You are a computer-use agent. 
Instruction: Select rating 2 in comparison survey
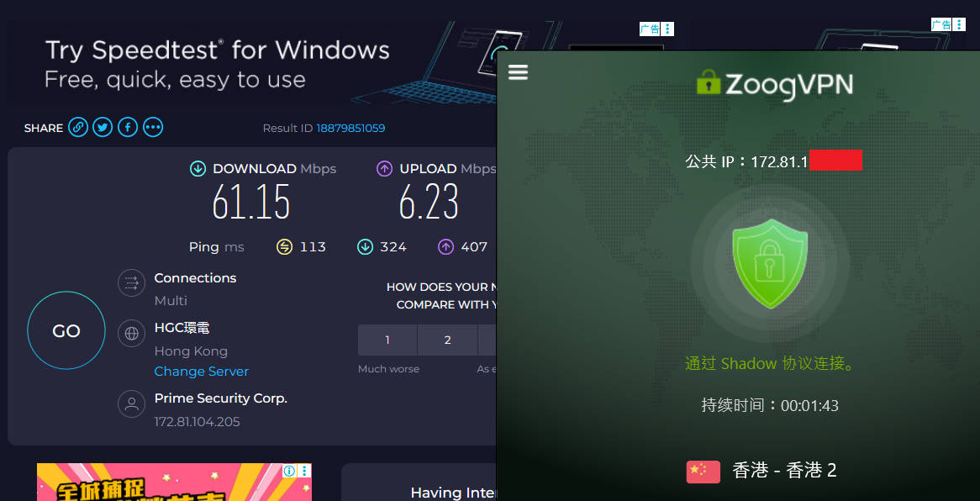coord(447,340)
